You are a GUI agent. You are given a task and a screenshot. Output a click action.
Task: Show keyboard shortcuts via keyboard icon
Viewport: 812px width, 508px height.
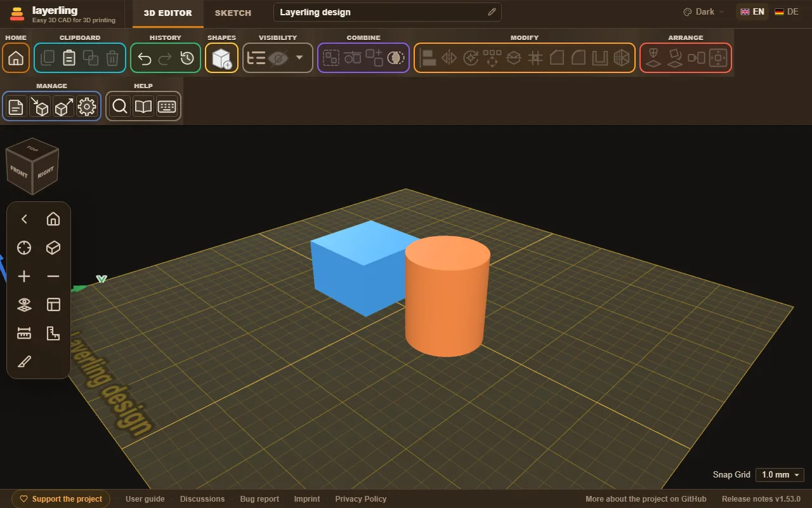pyautogui.click(x=167, y=107)
